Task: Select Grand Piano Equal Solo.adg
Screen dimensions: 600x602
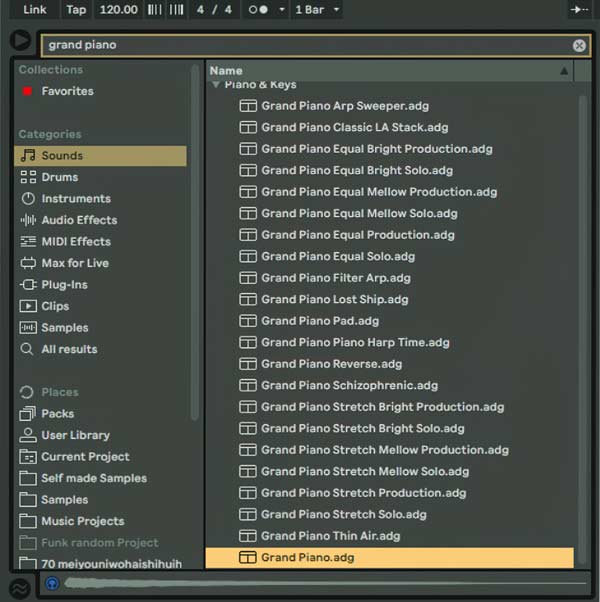Action: [390, 256]
